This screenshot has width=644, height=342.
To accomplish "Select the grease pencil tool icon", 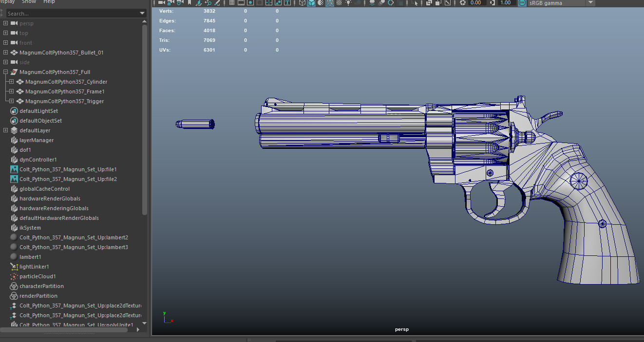I will pos(217,3).
